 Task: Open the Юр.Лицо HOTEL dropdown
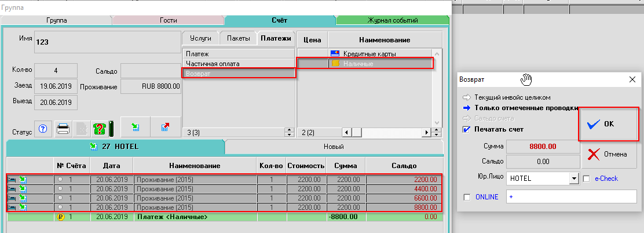574,179
